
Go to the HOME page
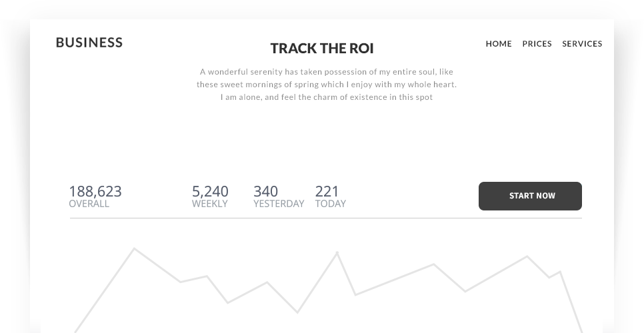(499, 44)
